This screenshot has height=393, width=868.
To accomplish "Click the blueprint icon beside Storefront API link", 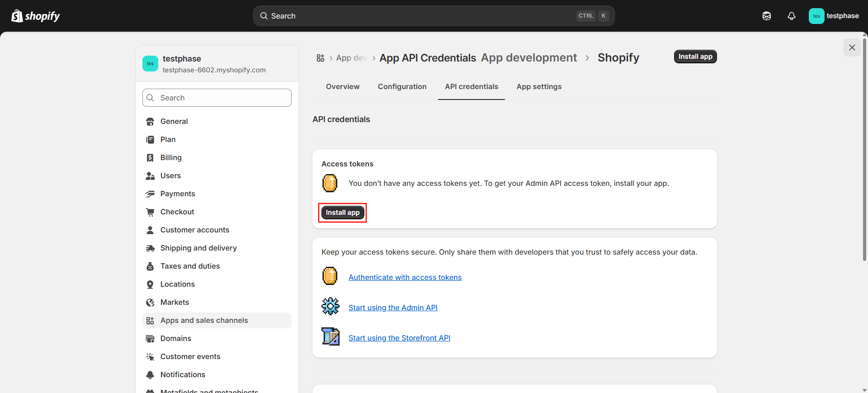I will tap(330, 336).
